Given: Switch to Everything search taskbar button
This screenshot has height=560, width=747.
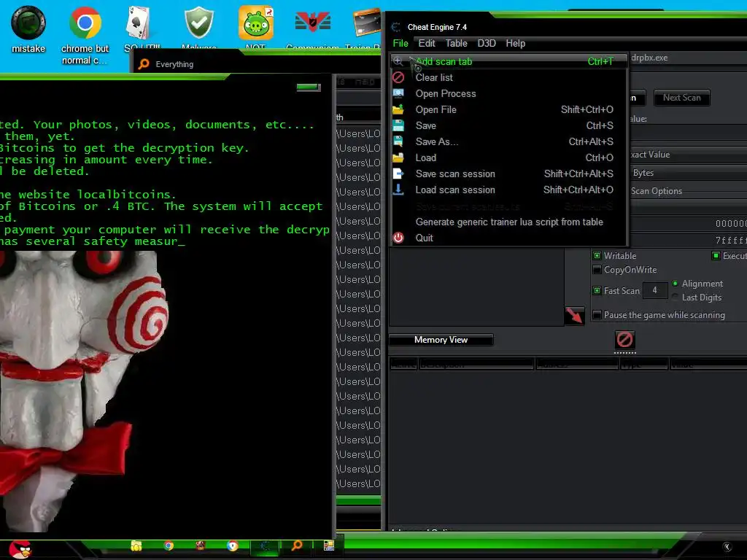Looking at the screenshot, I should 296,545.
